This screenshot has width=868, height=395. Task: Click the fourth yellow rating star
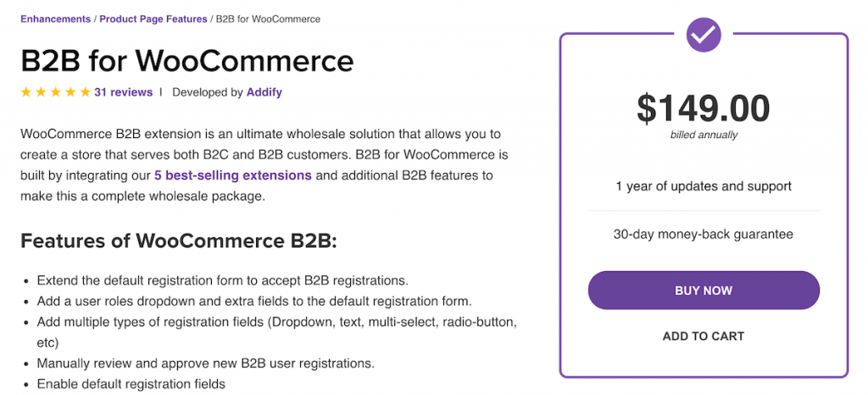tap(70, 92)
